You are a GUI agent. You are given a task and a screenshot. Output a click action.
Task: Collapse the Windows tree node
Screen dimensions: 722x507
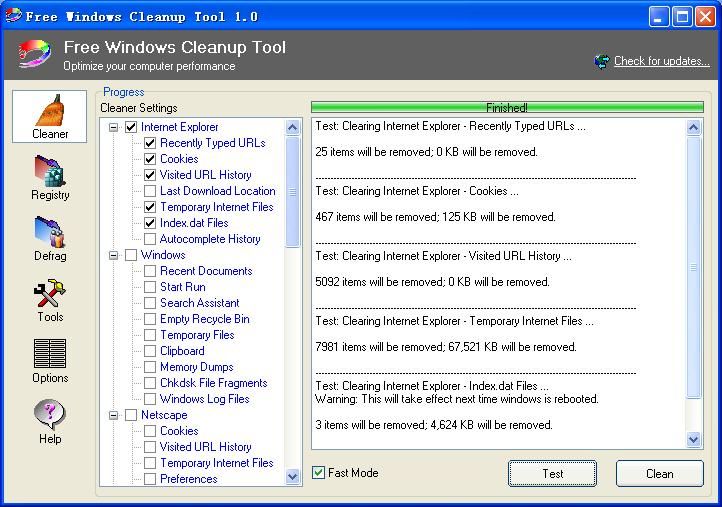[x=114, y=255]
